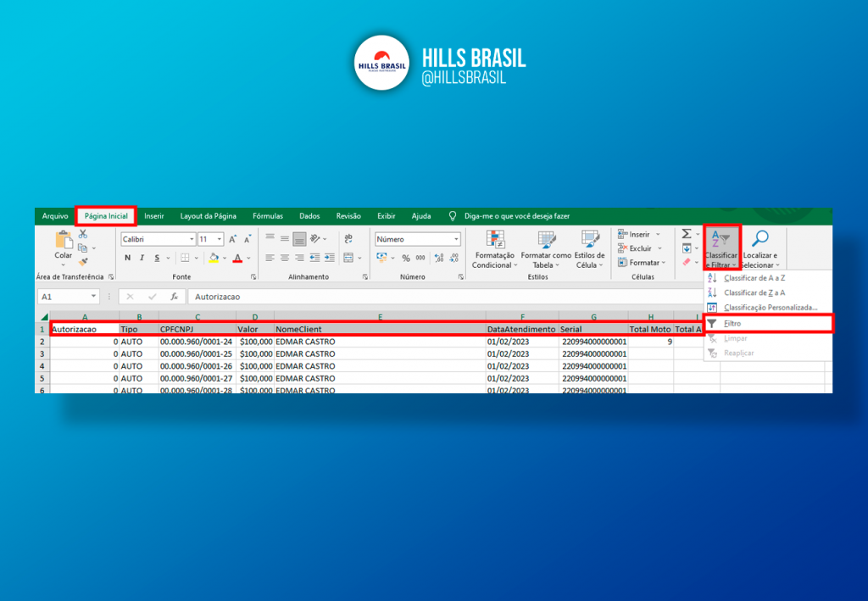Click the insert function fx icon

pyautogui.click(x=174, y=298)
